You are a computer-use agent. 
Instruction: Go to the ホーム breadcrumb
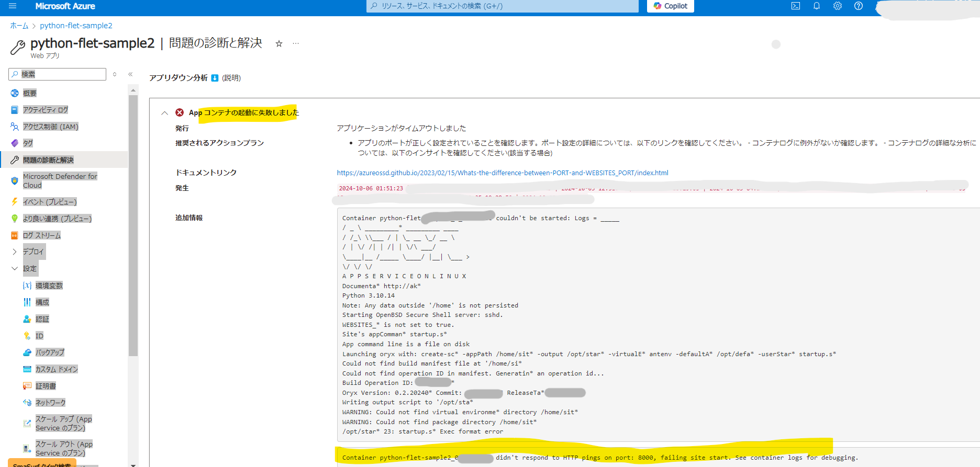19,26
